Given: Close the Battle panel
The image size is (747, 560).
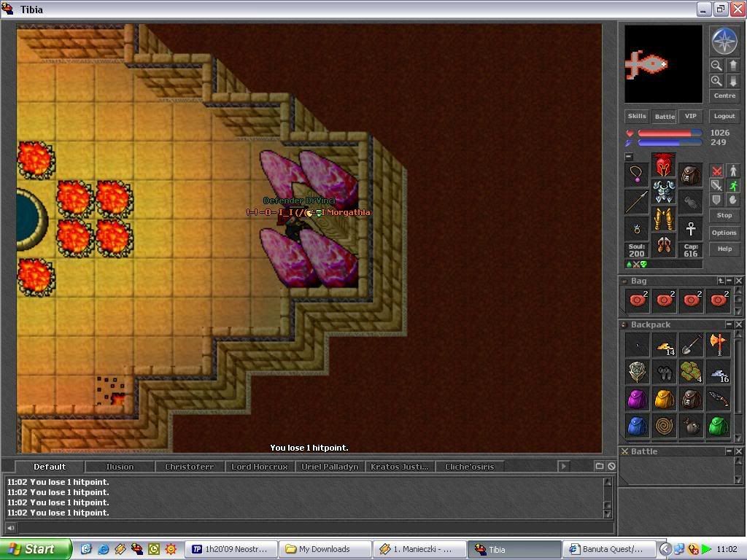Looking at the screenshot, I should click(x=738, y=451).
